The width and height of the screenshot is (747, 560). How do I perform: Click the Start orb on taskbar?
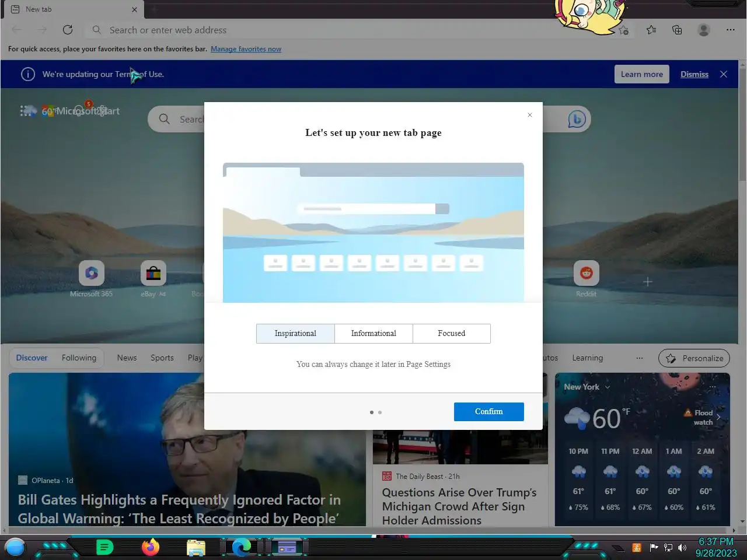[x=15, y=547]
